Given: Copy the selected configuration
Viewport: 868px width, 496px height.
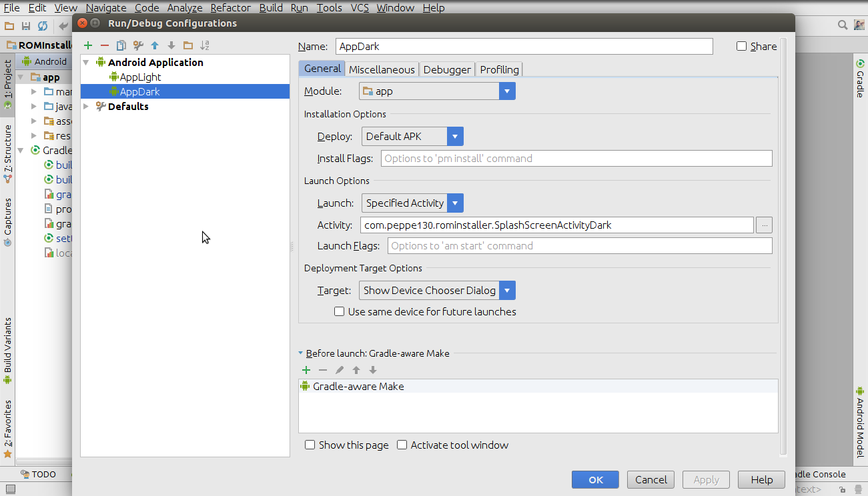Looking at the screenshot, I should tap(121, 45).
